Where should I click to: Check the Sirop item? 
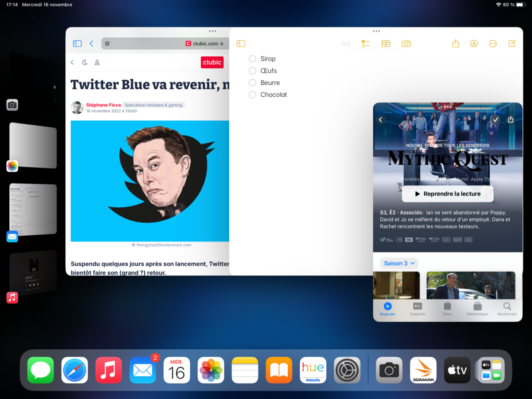click(x=252, y=59)
